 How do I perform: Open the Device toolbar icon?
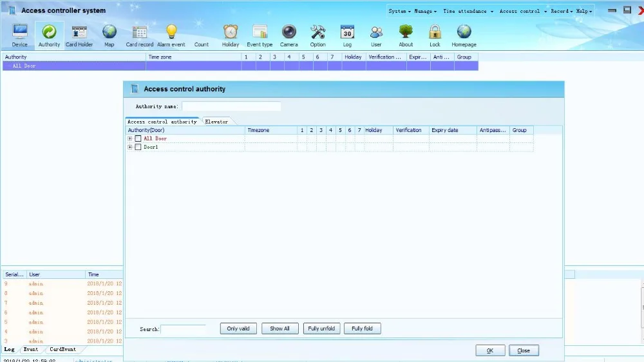click(19, 35)
